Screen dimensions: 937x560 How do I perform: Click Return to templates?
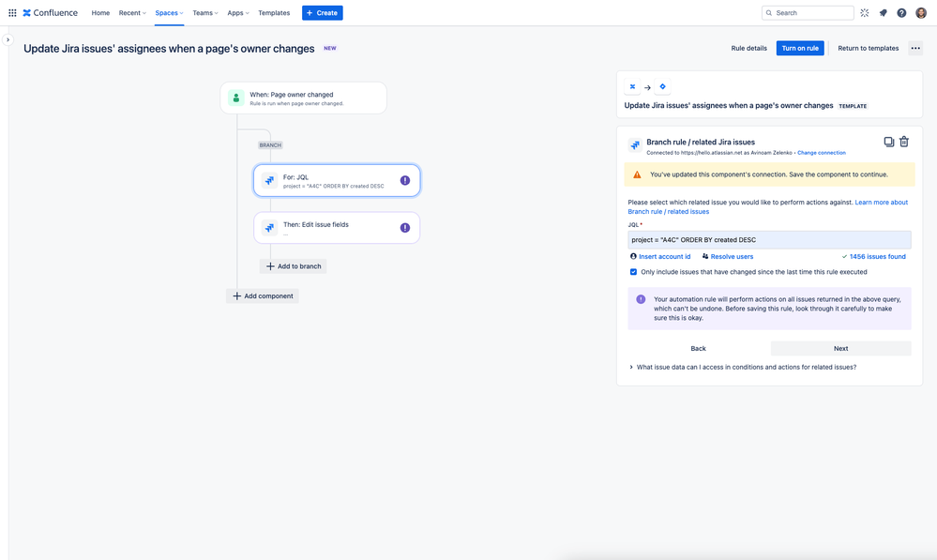pos(868,49)
